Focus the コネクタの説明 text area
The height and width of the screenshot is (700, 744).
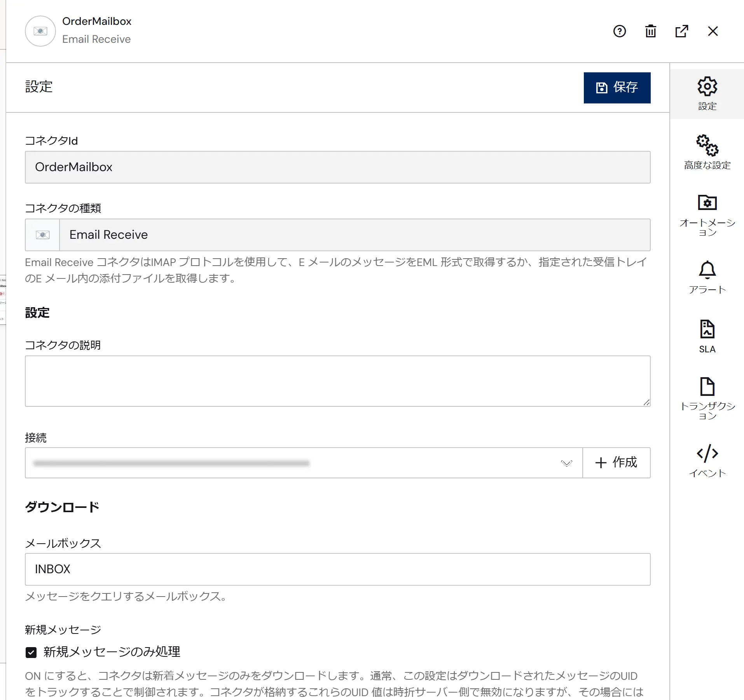pos(337,381)
